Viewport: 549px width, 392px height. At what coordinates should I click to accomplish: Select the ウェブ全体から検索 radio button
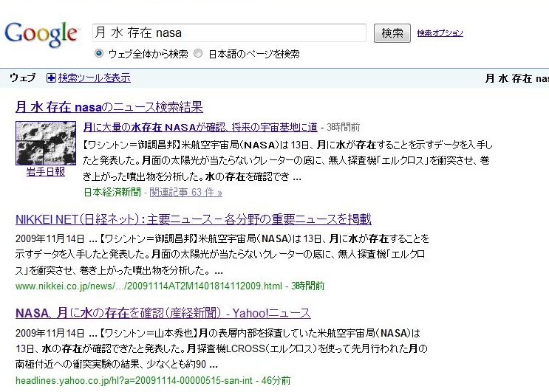click(99, 53)
